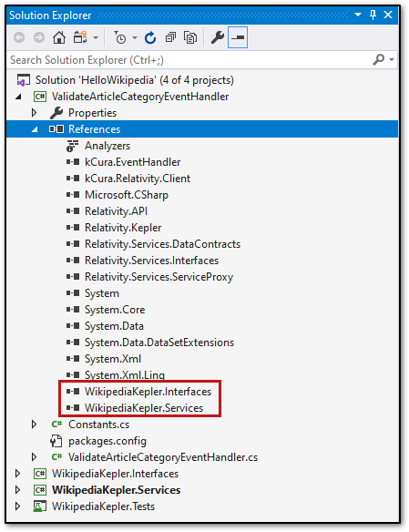Close the Solution Explorer panel
The height and width of the screenshot is (532, 409).
[388, 15]
